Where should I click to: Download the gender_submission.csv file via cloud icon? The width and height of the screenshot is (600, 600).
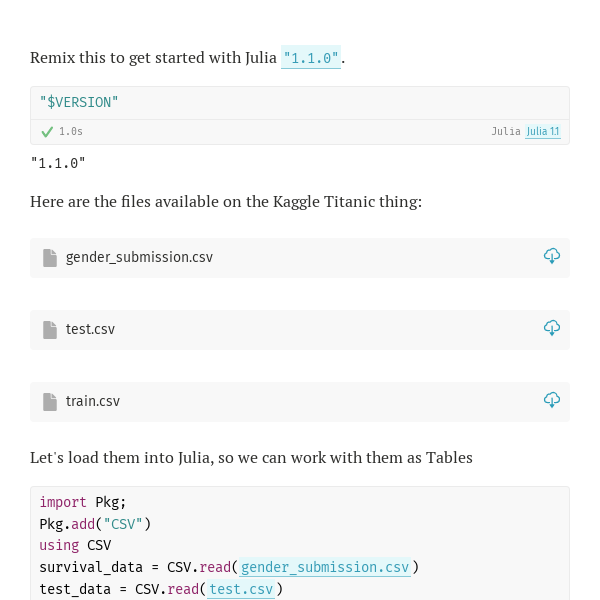pyautogui.click(x=552, y=256)
